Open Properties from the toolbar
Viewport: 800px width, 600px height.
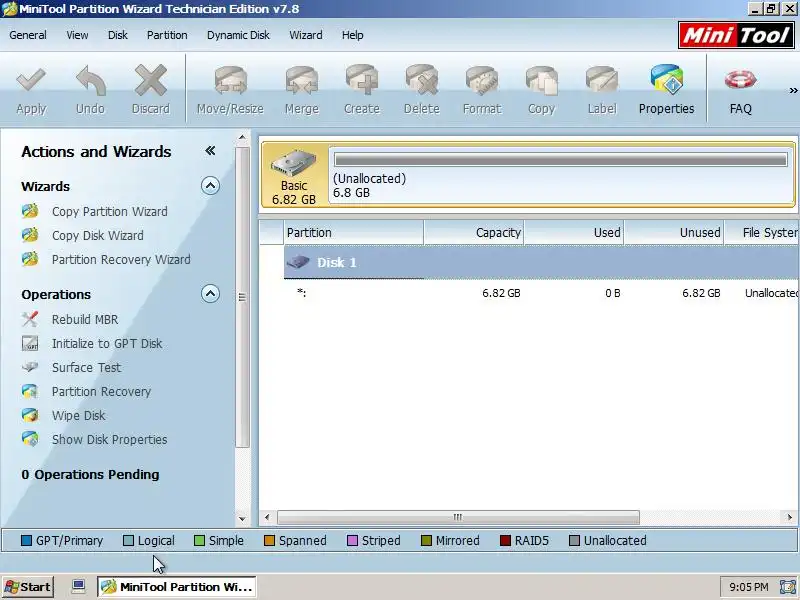666,89
